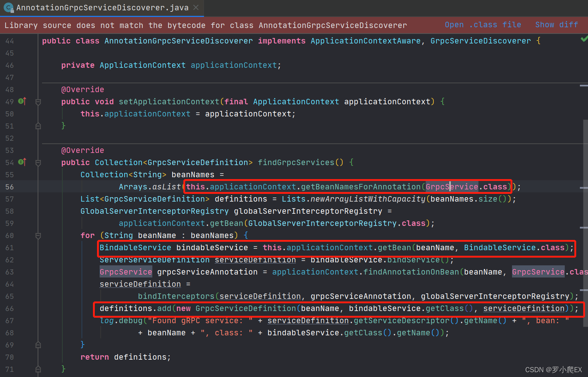Click the class name AnnotationGrpcServiceDiscoverer in declaration

pos(179,41)
